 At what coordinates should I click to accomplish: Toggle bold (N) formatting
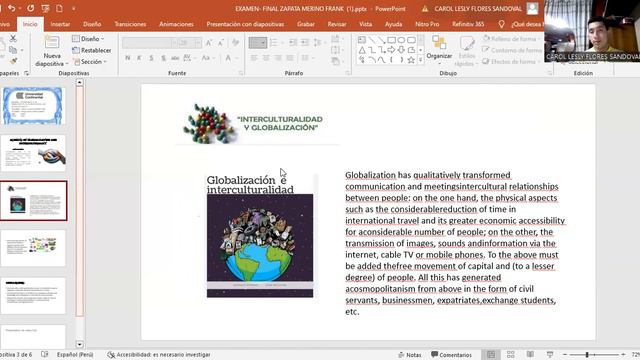(x=128, y=58)
